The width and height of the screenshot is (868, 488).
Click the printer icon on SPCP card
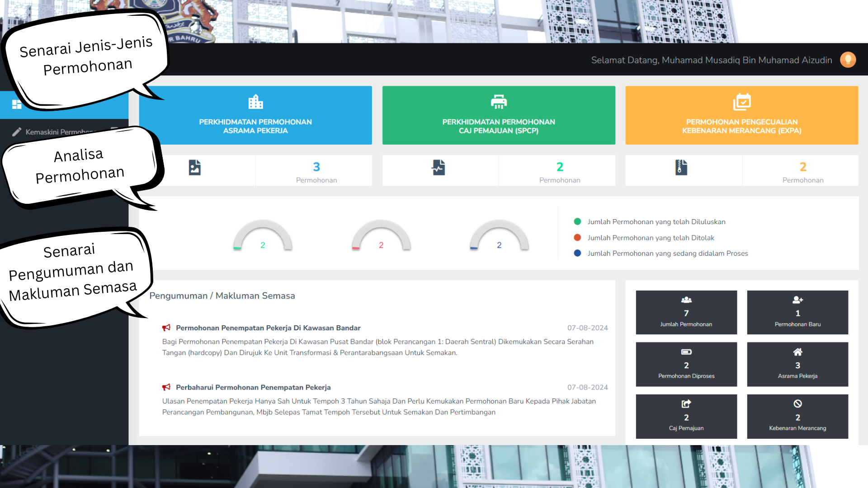pyautogui.click(x=499, y=102)
